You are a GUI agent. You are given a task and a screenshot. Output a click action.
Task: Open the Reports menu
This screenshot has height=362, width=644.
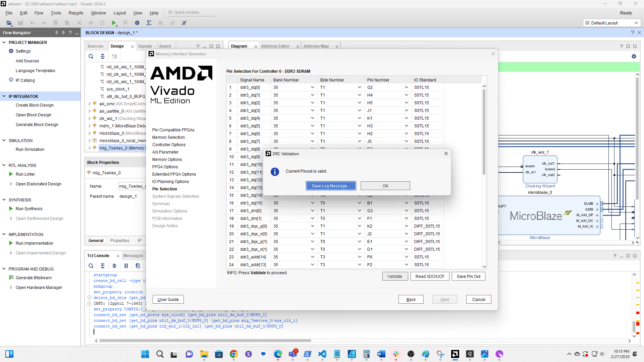tap(76, 13)
